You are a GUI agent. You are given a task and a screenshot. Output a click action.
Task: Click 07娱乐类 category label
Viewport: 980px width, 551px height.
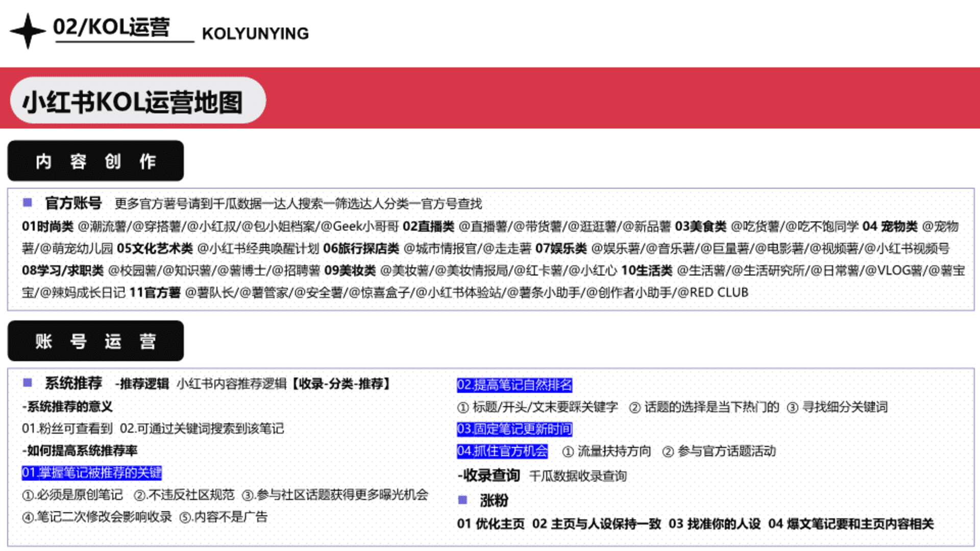coord(560,248)
